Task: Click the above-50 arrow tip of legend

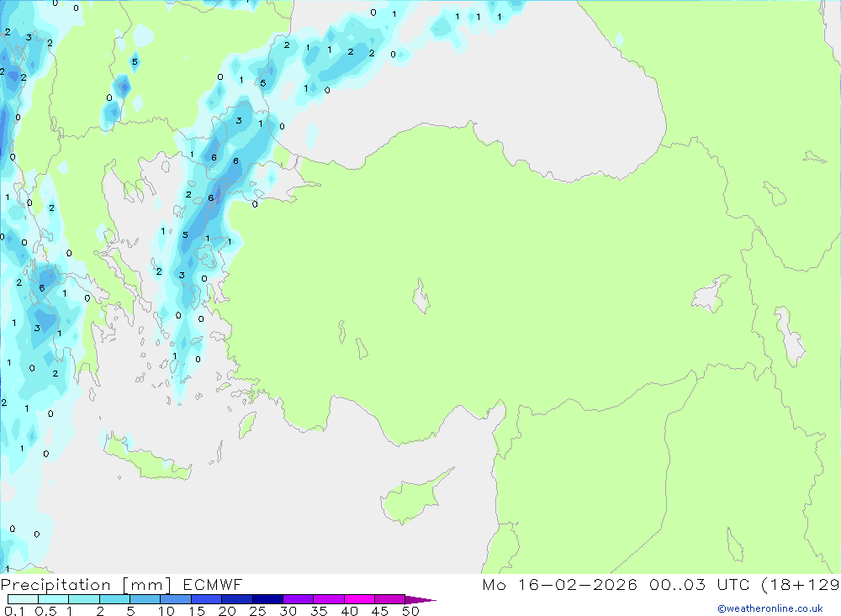Action: pos(420,600)
